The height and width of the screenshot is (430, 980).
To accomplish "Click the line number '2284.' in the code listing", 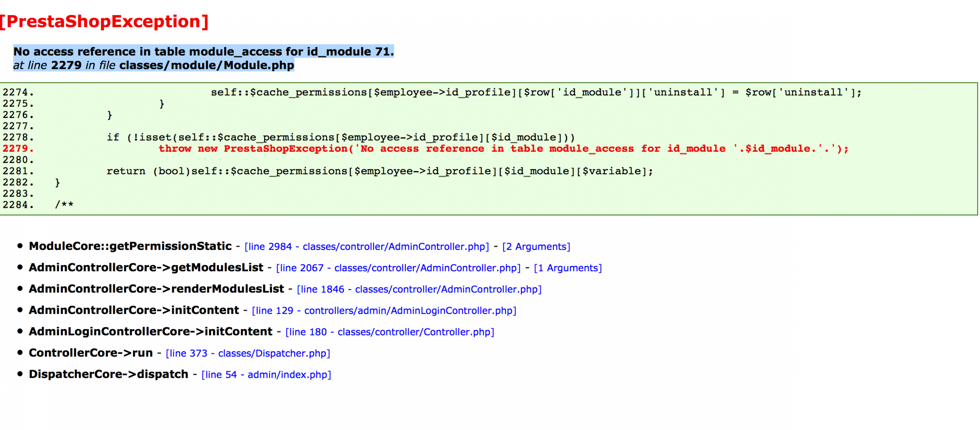I will 18,205.
